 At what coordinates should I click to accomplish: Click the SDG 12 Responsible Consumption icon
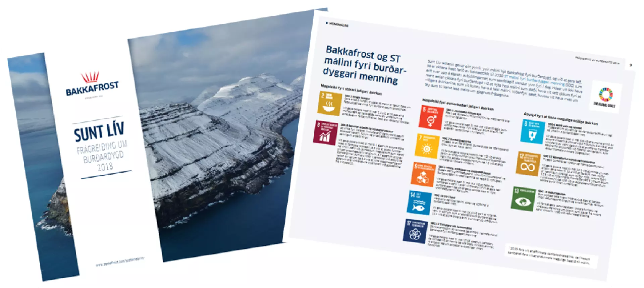point(528,163)
